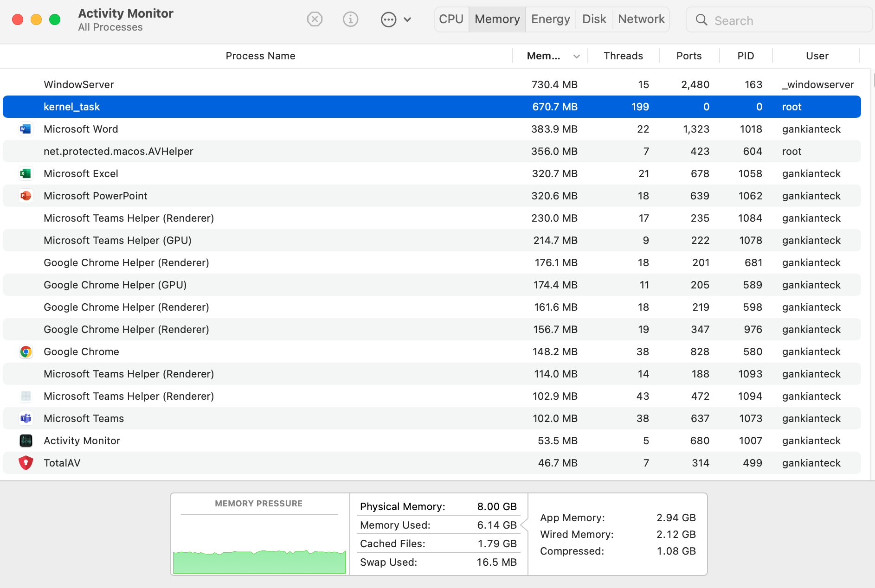Image resolution: width=875 pixels, height=588 pixels.
Task: Select the WindowServer process row
Action: [278, 84]
